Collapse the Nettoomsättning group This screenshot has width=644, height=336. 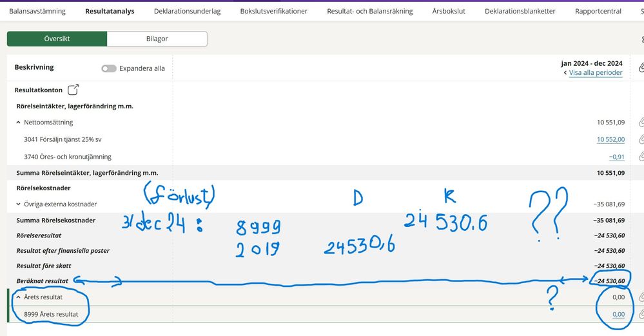19,123
